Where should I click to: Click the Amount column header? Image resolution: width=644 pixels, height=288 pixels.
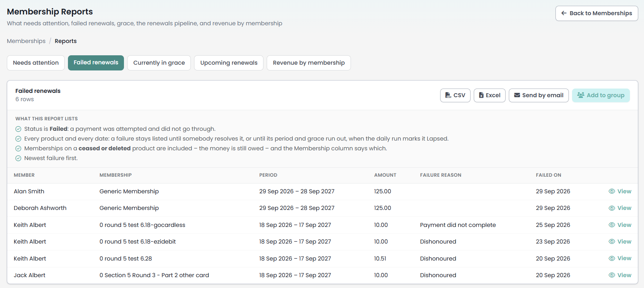point(385,175)
